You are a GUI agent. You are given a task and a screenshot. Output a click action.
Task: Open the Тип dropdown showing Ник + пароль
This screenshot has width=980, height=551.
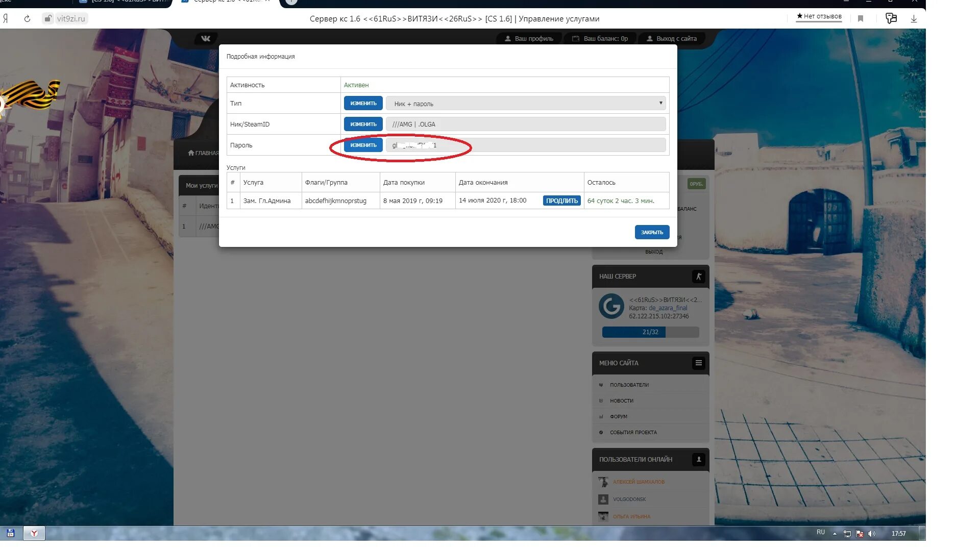526,104
